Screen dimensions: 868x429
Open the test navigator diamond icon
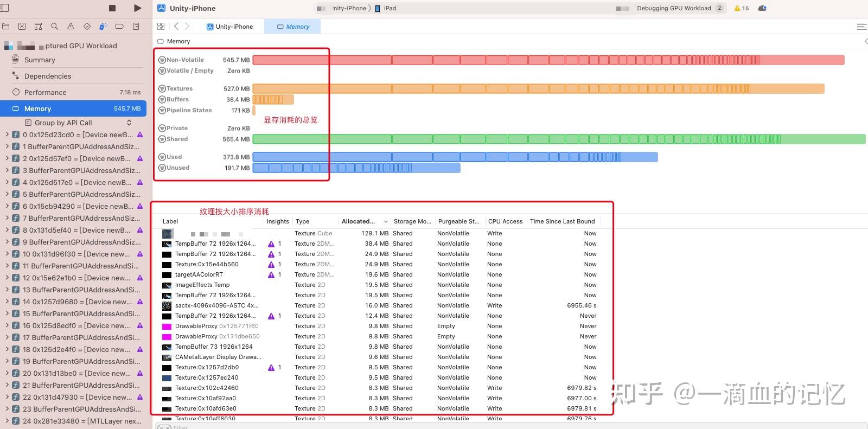point(87,26)
